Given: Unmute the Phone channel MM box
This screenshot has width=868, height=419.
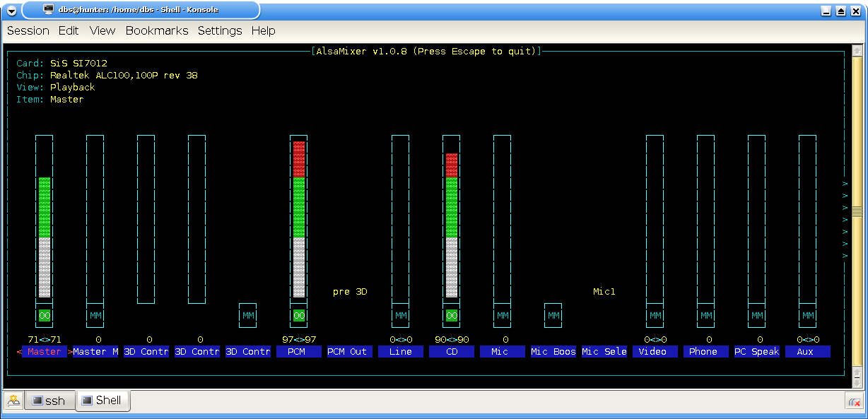Looking at the screenshot, I should click(706, 315).
